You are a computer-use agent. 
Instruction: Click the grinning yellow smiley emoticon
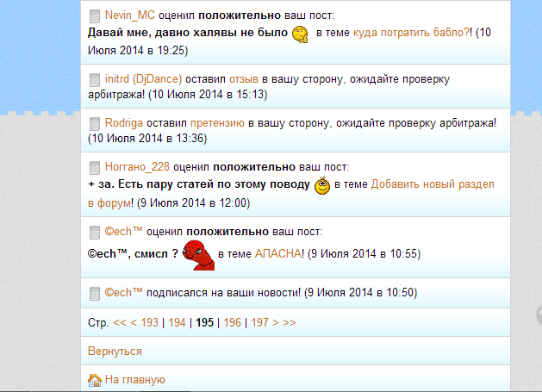coord(322,185)
